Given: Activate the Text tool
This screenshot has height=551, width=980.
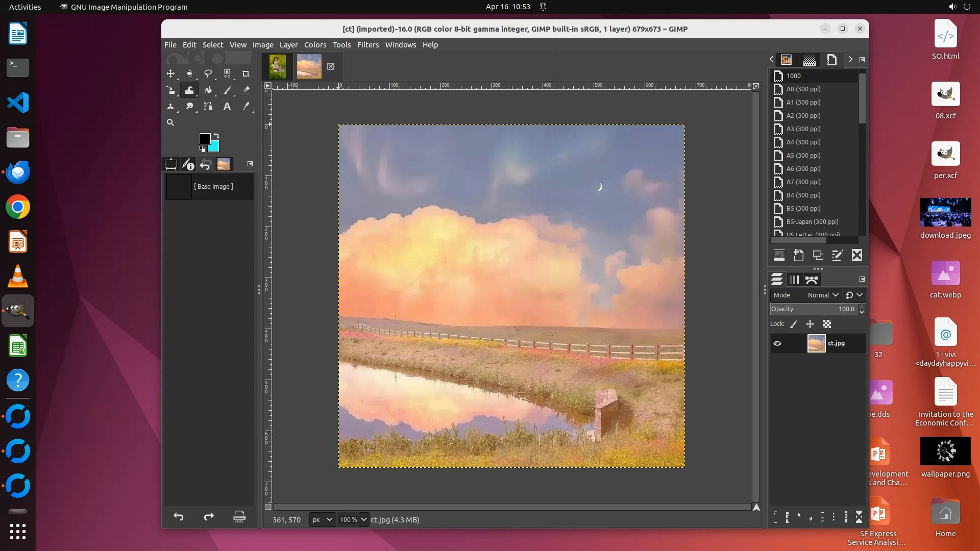Looking at the screenshot, I should pyautogui.click(x=227, y=107).
